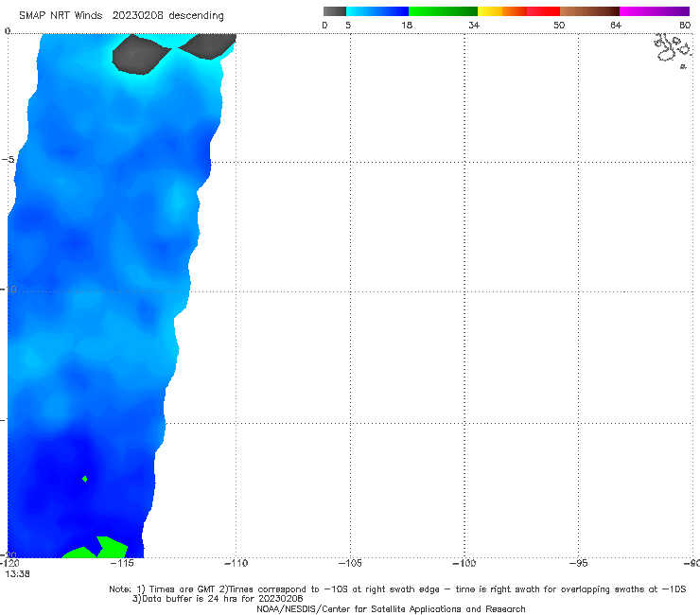The width and height of the screenshot is (700, 615).
Task: Click the 'SMAP NRT Winds 20230208 descending' title
Action: 121,16
